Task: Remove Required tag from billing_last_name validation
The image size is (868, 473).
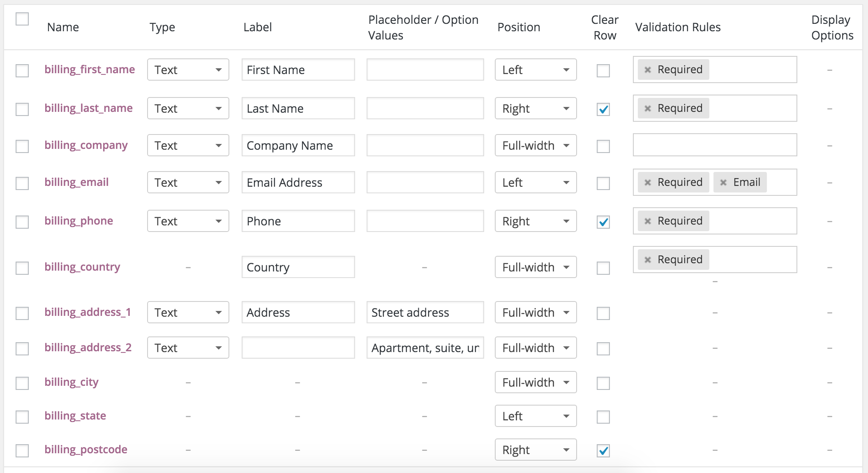Action: click(648, 109)
